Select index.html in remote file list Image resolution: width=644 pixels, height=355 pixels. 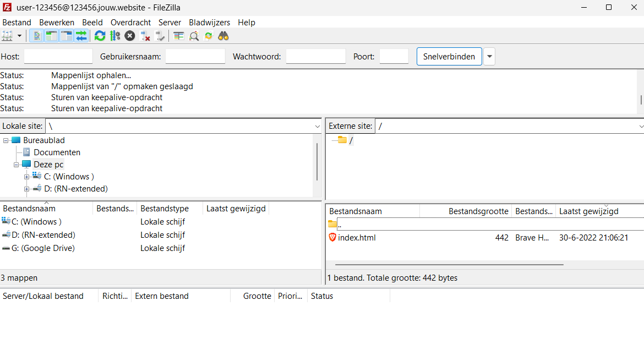tap(357, 238)
